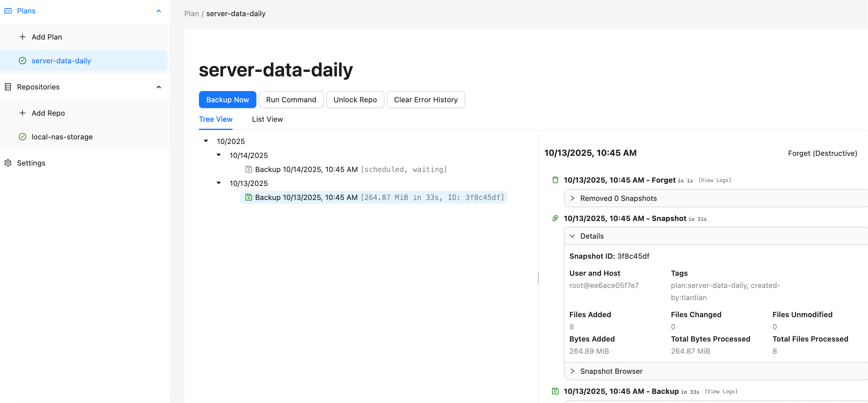Select the Backup 10/14/2025 scheduled waiting row
Image resolution: width=868 pixels, height=403 pixels.
point(346,169)
